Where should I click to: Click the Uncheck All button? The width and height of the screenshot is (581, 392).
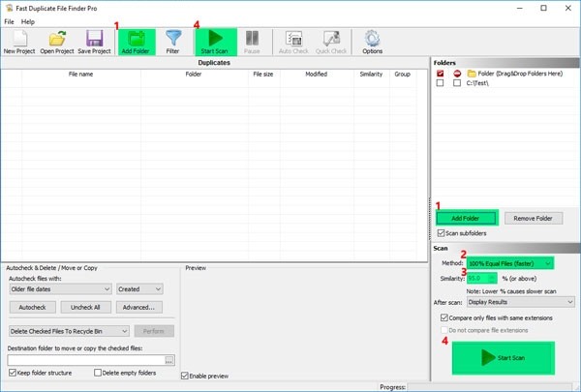point(87,308)
